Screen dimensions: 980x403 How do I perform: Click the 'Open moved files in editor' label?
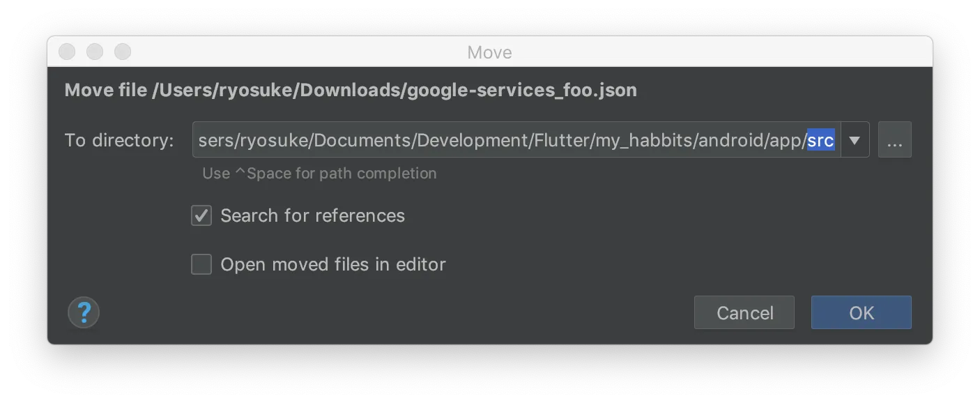coord(332,264)
